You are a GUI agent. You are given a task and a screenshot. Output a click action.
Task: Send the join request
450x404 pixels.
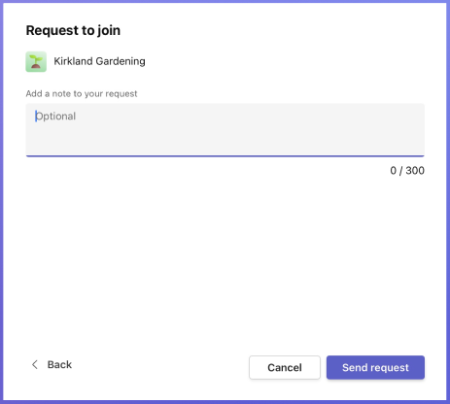(x=375, y=367)
